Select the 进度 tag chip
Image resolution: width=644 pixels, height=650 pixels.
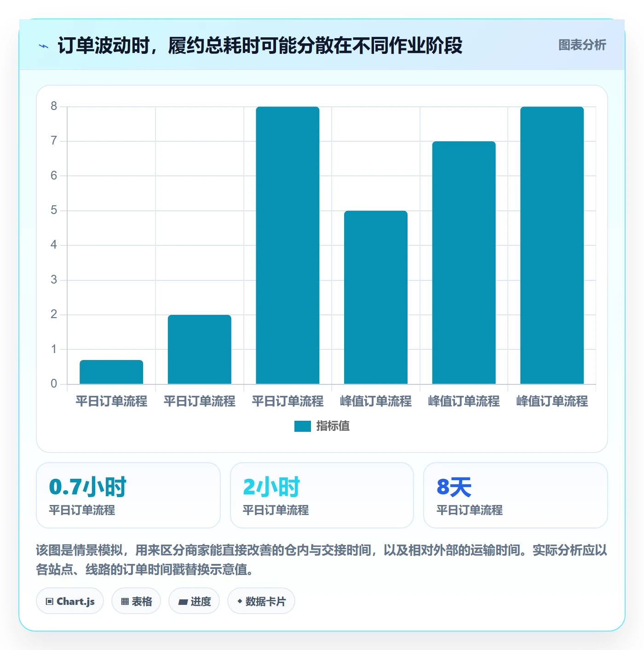point(194,601)
